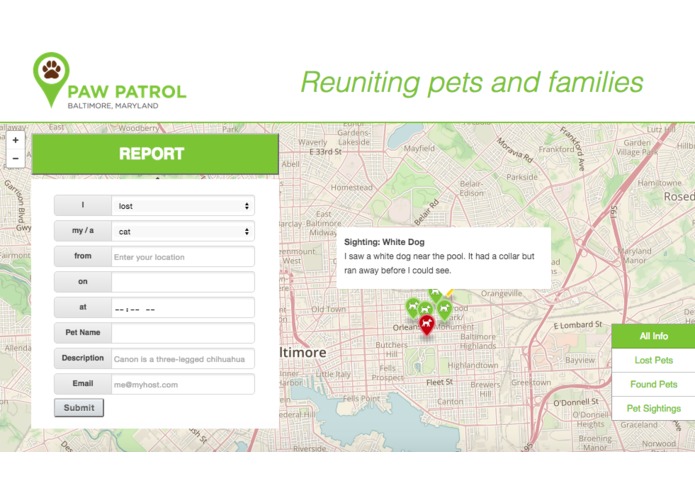Click the red dog map marker
The height and width of the screenshot is (494, 695).
point(426,325)
